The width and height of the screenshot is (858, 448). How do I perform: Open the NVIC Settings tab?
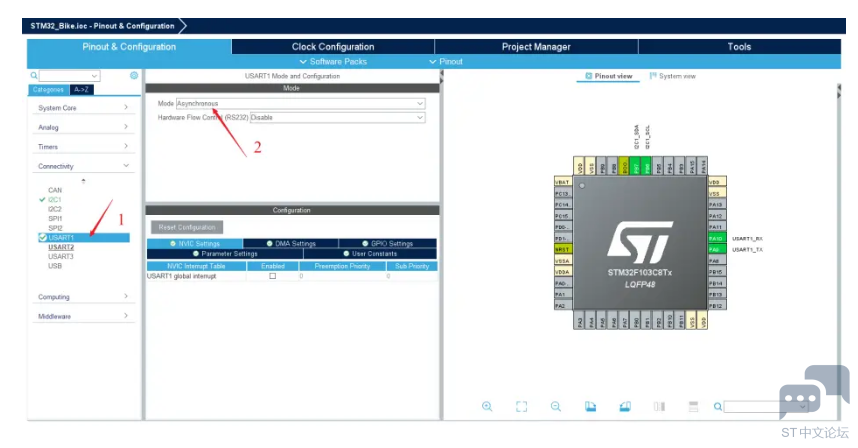(195, 243)
